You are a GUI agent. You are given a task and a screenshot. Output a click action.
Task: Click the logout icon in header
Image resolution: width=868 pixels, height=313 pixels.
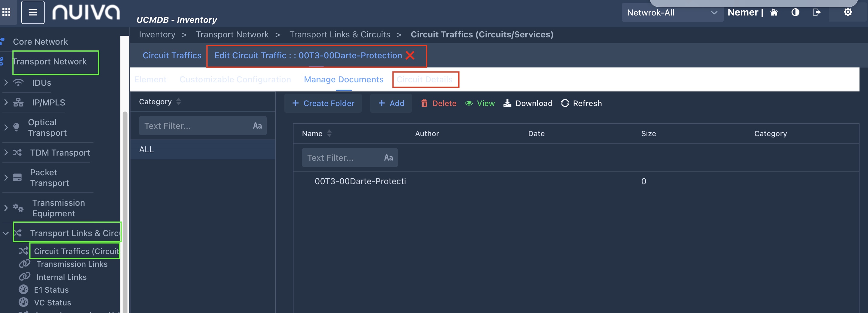816,12
